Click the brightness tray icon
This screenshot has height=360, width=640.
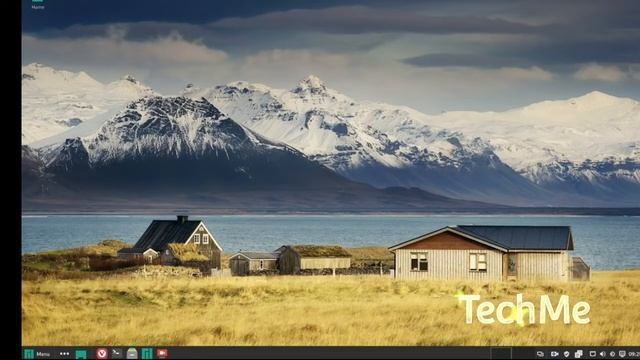(x=612, y=354)
